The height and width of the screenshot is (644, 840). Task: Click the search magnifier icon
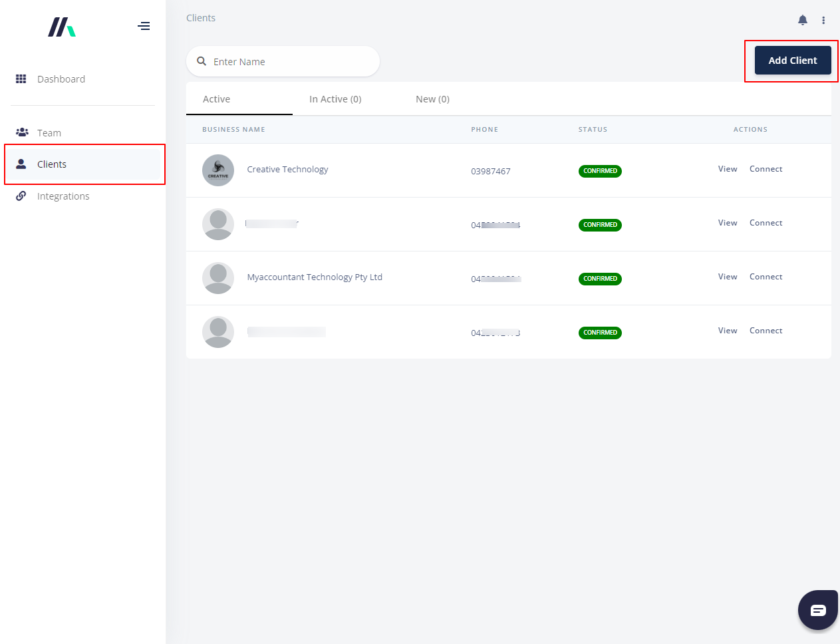coord(202,61)
